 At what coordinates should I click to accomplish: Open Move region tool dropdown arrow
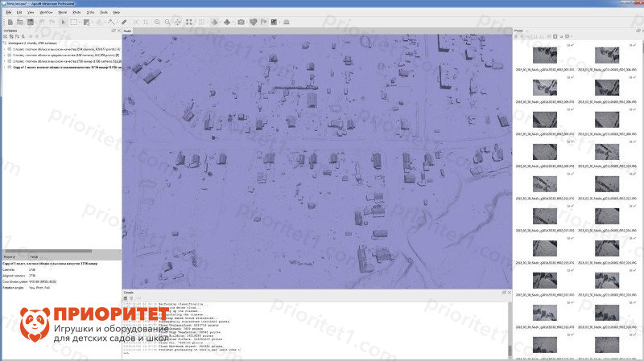(x=93, y=23)
